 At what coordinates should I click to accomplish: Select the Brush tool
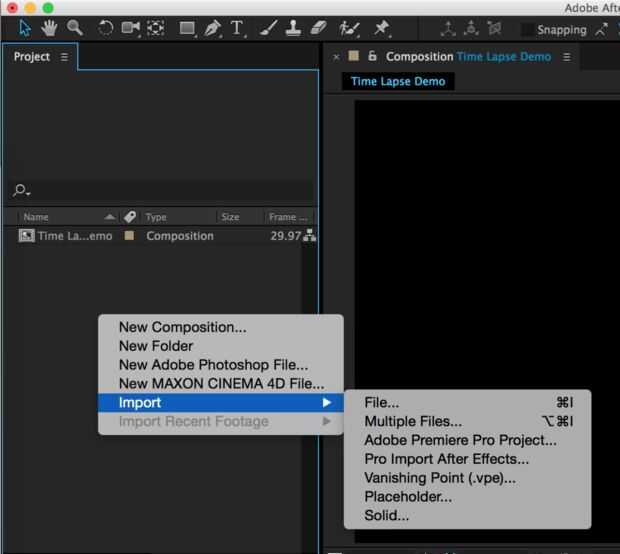[268, 28]
